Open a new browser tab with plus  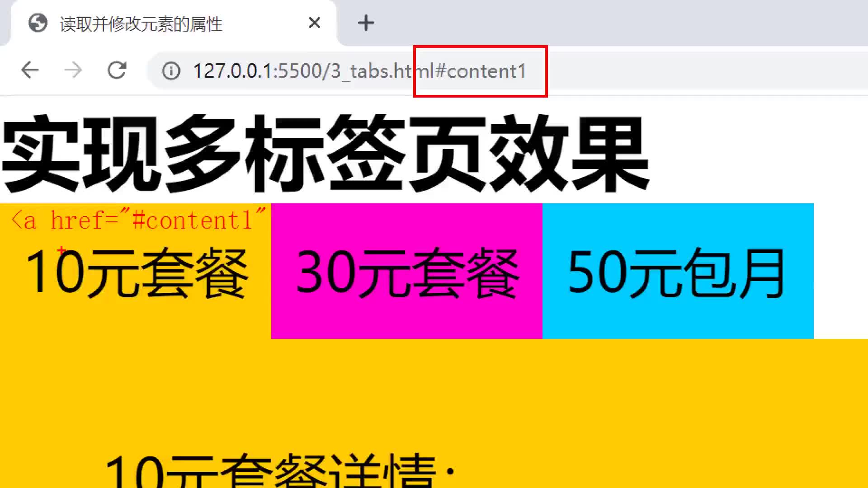click(x=366, y=23)
